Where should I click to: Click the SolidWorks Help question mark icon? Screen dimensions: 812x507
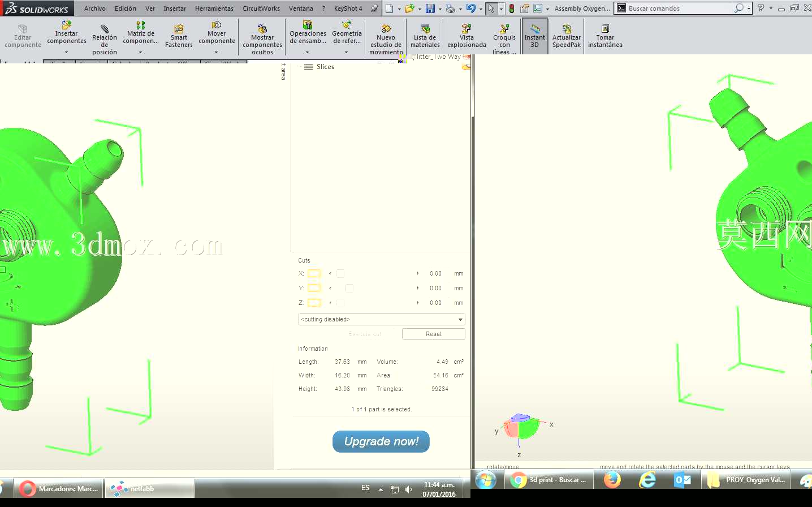coord(761,8)
